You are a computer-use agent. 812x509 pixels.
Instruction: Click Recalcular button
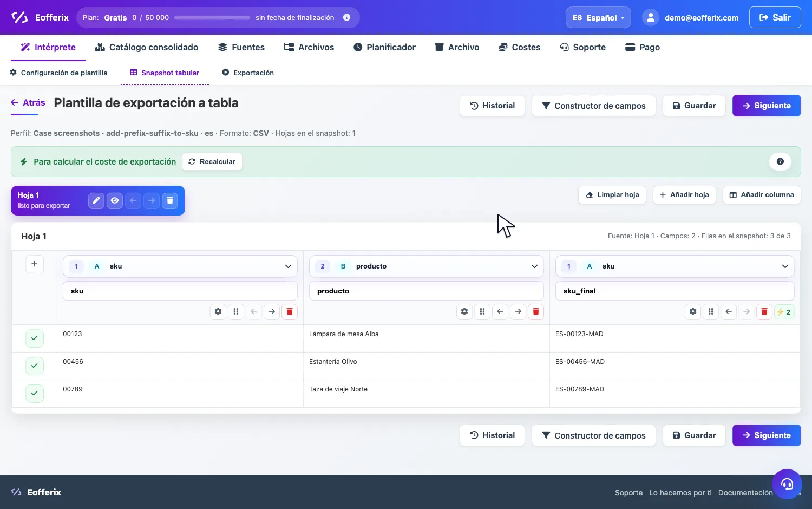212,161
